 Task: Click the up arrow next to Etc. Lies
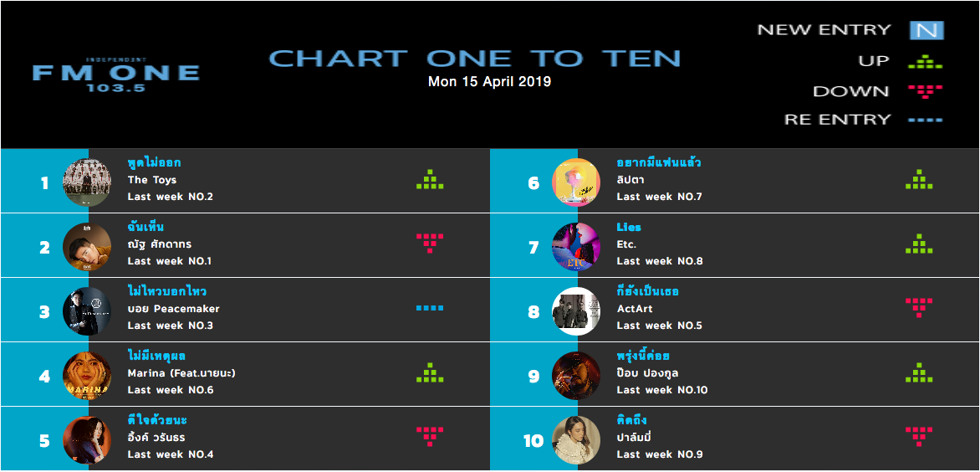point(919,244)
